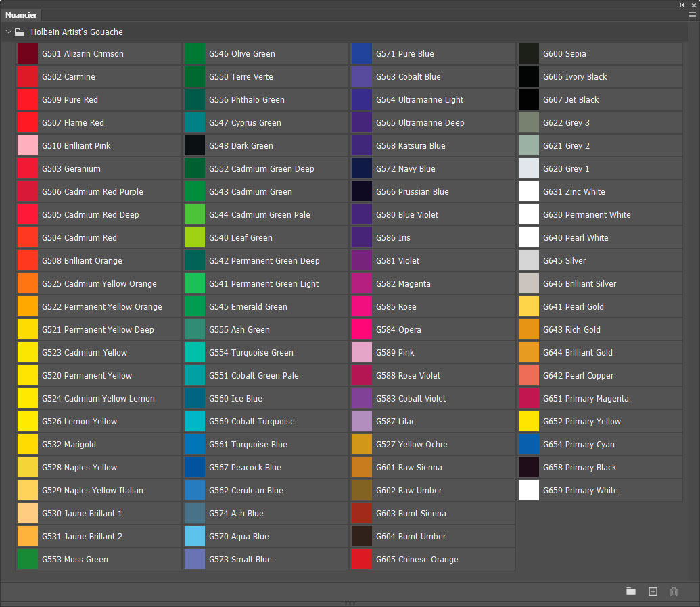Select the G643 Rich Gold swatch
The height and width of the screenshot is (607, 700).
point(529,330)
